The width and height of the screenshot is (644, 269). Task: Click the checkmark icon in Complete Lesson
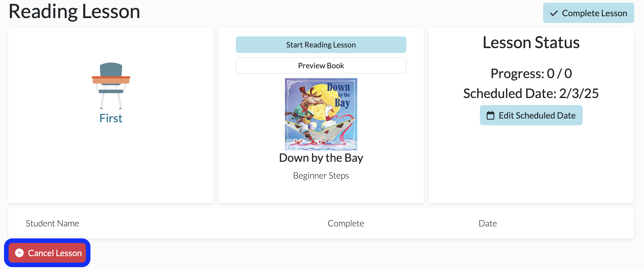pos(554,13)
